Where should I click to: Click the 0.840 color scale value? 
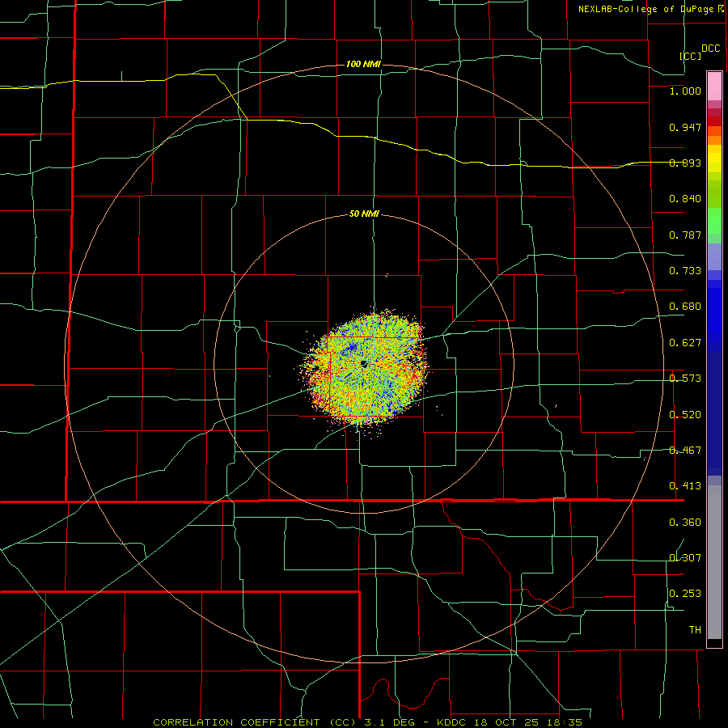click(685, 199)
